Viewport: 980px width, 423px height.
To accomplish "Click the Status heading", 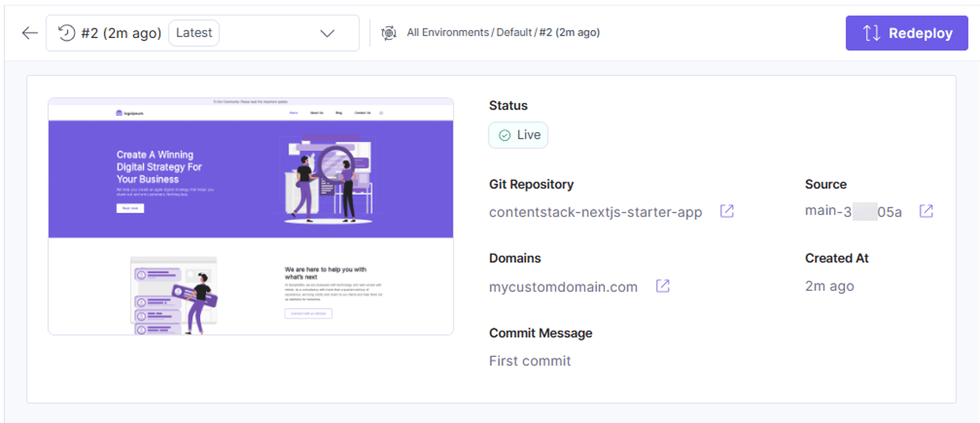I will 508,105.
